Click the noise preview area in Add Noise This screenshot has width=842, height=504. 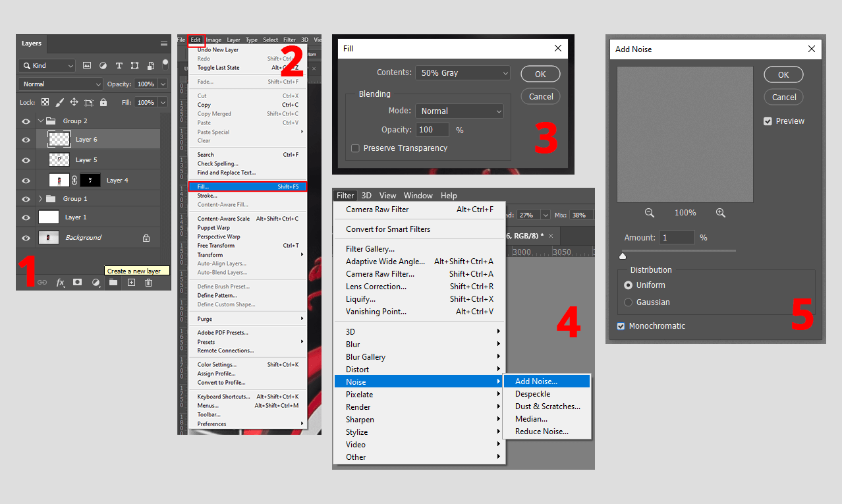click(x=685, y=134)
